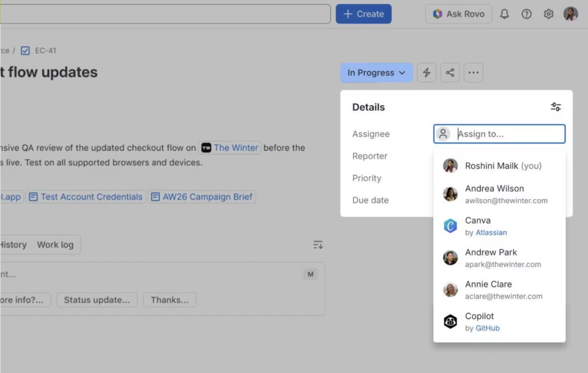The image size is (588, 373).
Task: Switch to the History tab
Action: 13,245
